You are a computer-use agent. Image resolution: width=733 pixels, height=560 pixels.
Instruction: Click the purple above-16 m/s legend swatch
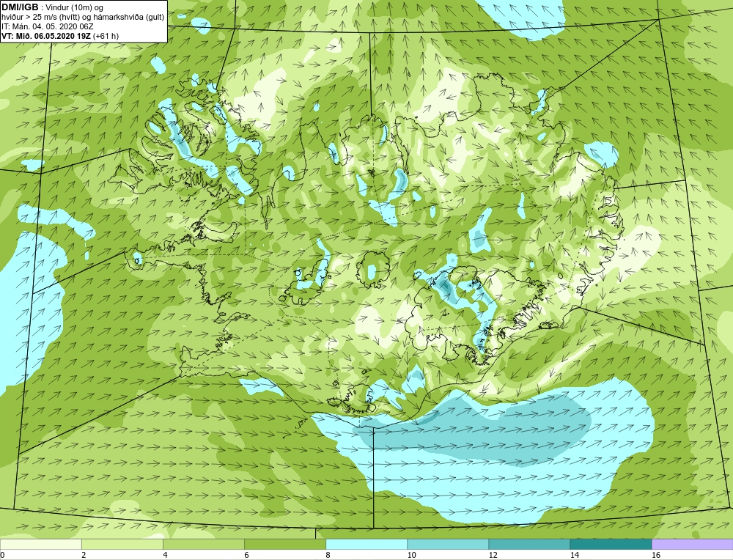[x=692, y=544]
